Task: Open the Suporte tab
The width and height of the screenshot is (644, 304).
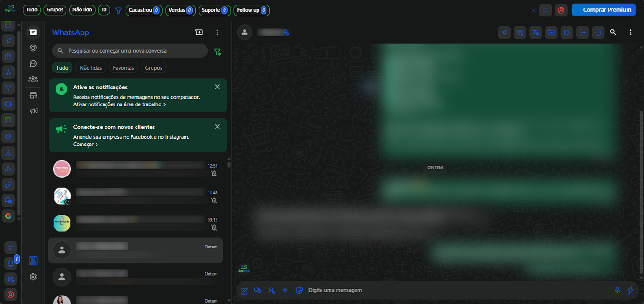Action: coord(215,10)
